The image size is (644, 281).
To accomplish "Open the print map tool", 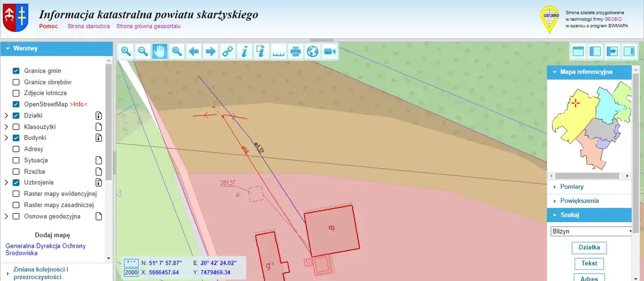I will (296, 51).
